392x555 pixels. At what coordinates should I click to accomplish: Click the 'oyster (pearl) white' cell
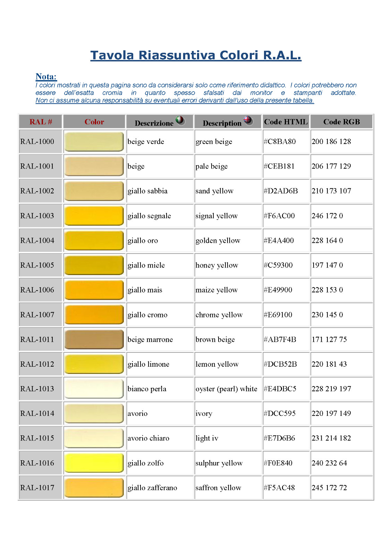228,388
